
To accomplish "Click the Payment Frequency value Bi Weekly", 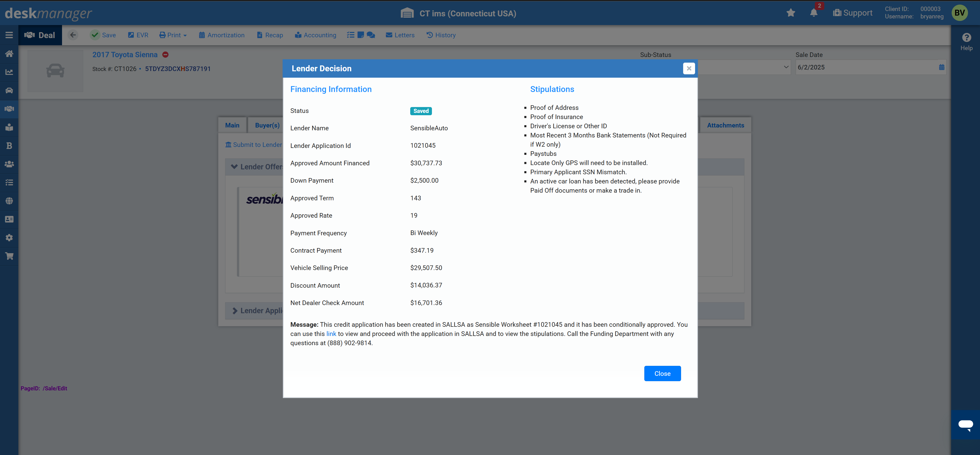I will [x=424, y=233].
